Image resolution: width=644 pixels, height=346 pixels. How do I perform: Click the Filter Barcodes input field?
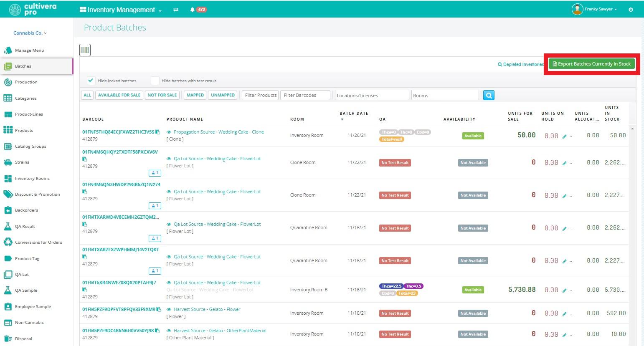pos(305,95)
